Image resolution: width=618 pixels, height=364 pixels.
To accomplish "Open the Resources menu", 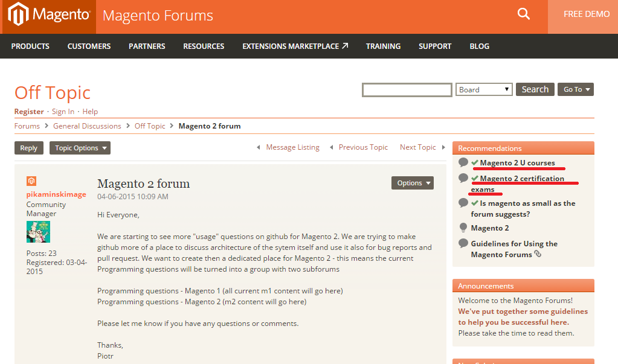I will [204, 46].
